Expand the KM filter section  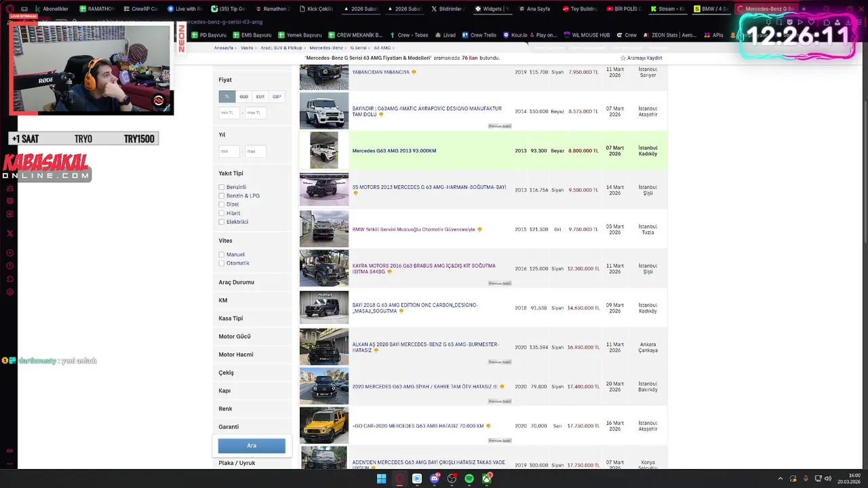click(252, 300)
